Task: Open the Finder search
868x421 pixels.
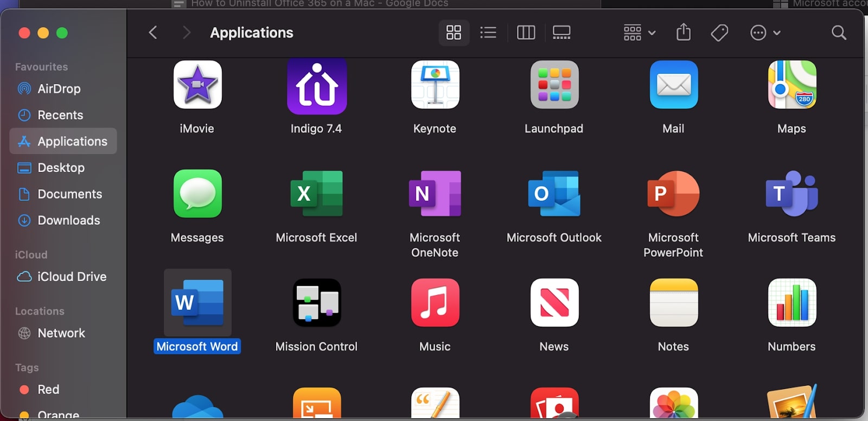Action: click(x=839, y=33)
